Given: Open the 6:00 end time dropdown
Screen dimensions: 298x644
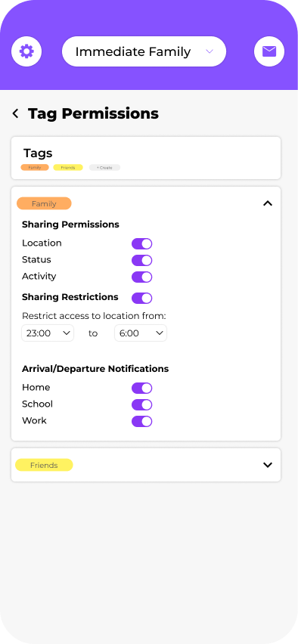Looking at the screenshot, I should [141, 333].
